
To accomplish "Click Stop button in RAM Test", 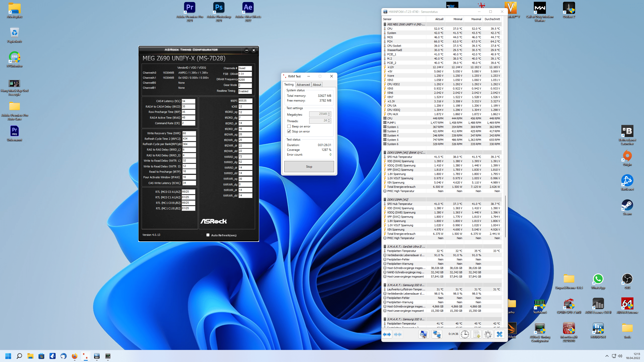I will click(309, 167).
